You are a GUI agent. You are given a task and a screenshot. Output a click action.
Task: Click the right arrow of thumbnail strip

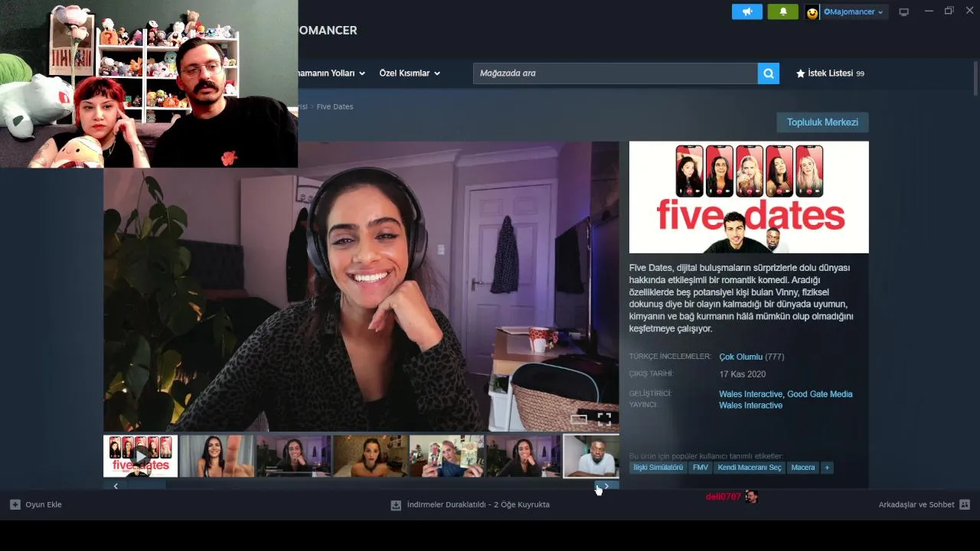coord(606,486)
